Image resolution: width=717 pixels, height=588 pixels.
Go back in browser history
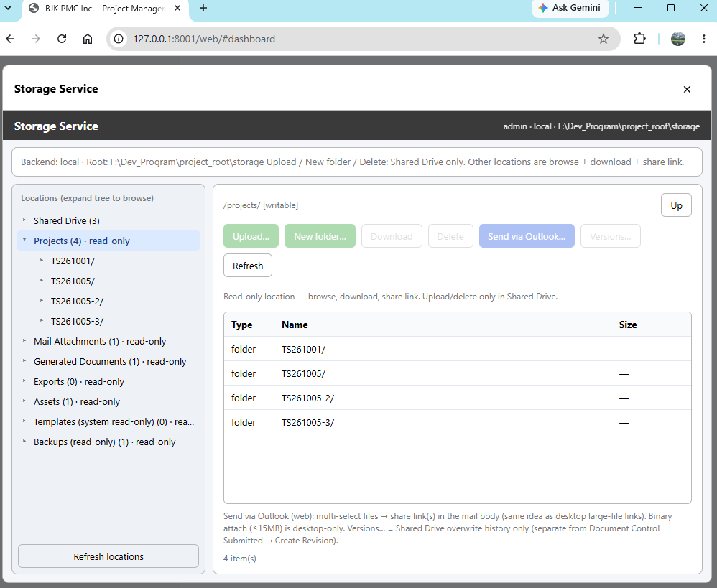click(11, 39)
